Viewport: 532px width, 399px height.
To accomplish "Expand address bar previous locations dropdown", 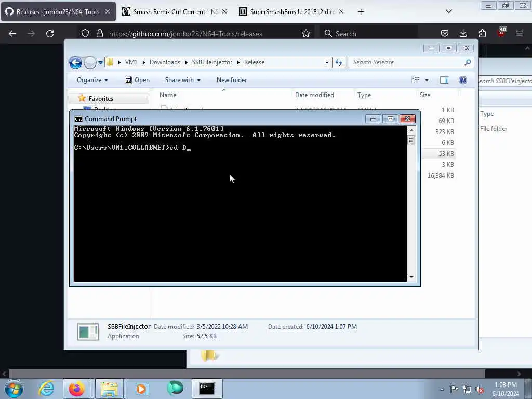I will [327, 62].
